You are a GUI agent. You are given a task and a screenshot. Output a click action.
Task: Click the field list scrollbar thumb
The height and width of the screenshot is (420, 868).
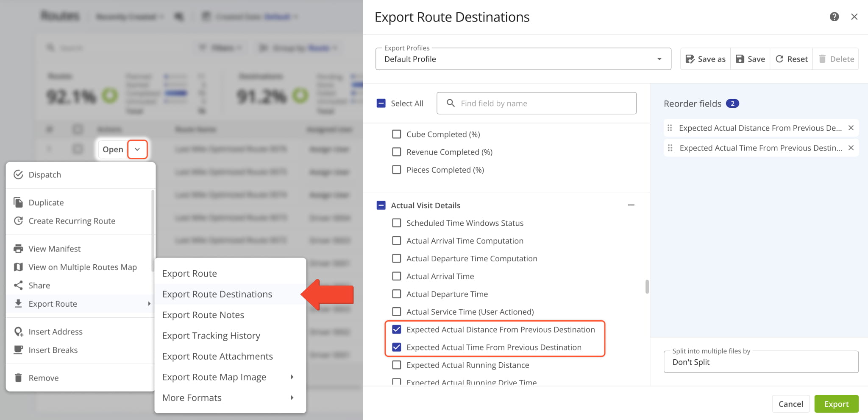(x=647, y=286)
